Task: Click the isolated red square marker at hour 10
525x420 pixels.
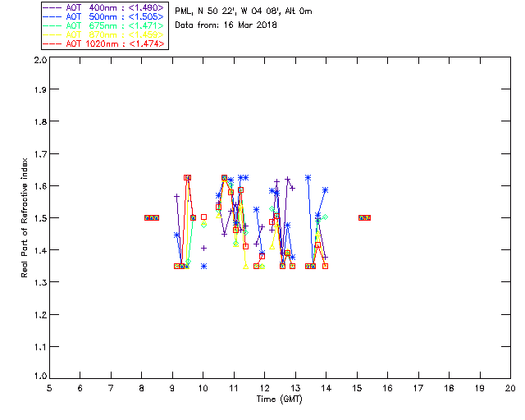Action: (203, 217)
